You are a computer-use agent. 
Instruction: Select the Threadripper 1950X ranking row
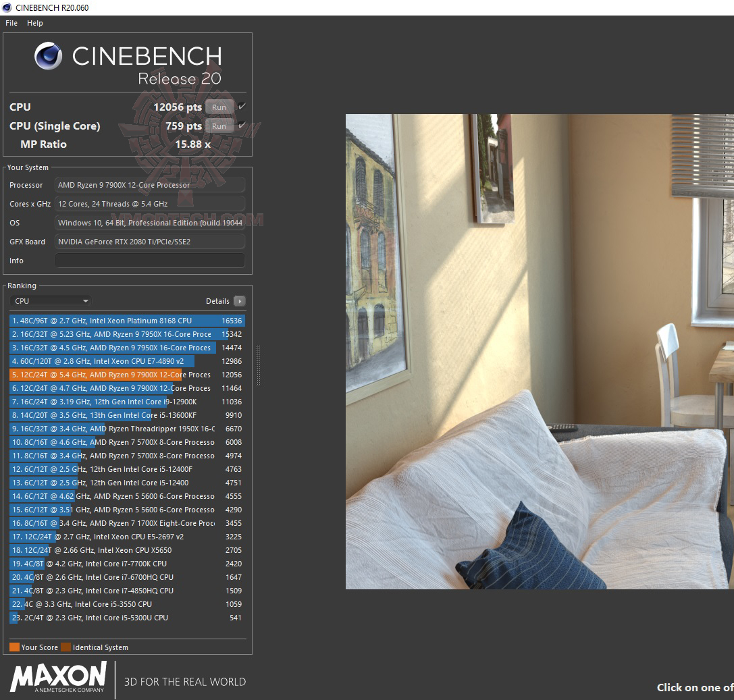coord(127,429)
